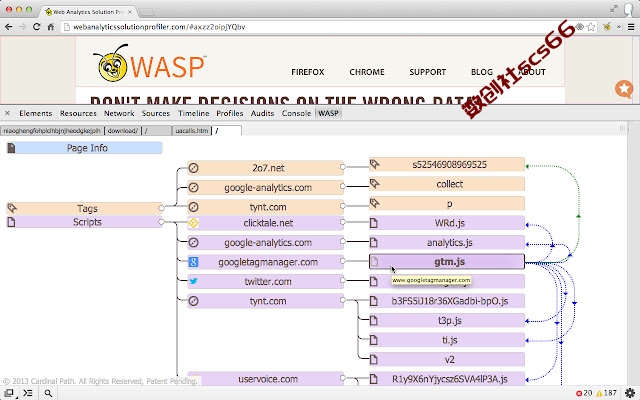
Task: Toggle the tynt.com scripts expander circle
Action: pyautogui.click(x=343, y=300)
